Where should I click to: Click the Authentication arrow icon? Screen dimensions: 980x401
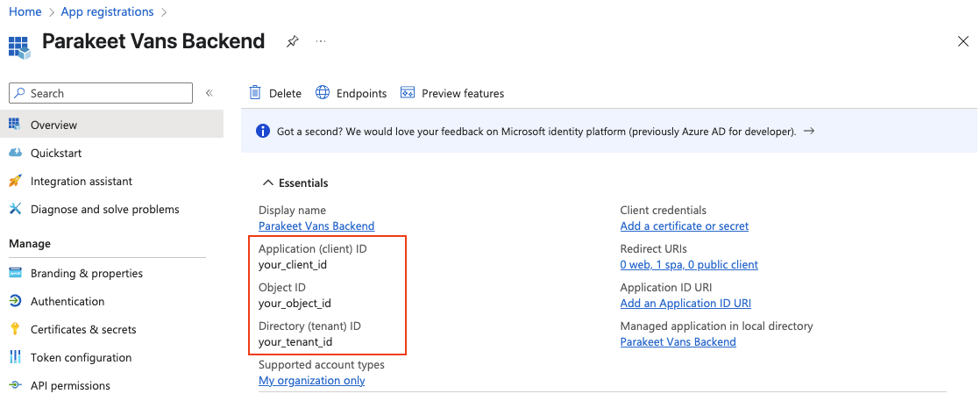click(x=15, y=302)
